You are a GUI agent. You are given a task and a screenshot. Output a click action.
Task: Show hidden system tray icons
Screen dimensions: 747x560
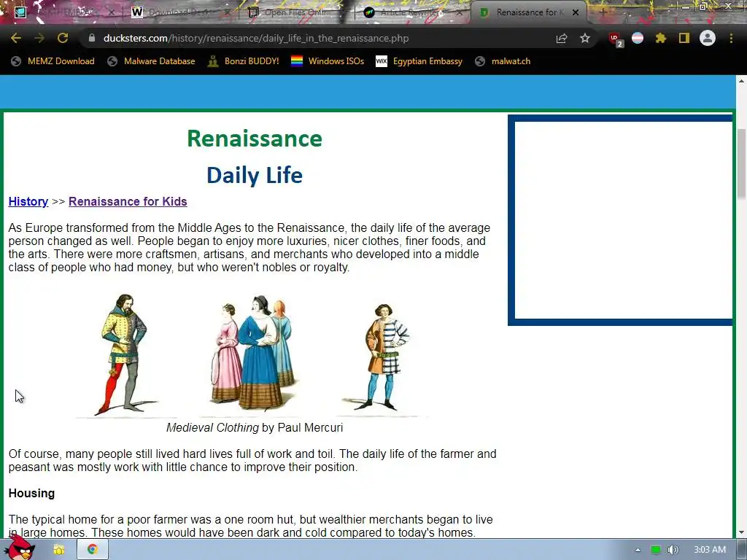[638, 550]
